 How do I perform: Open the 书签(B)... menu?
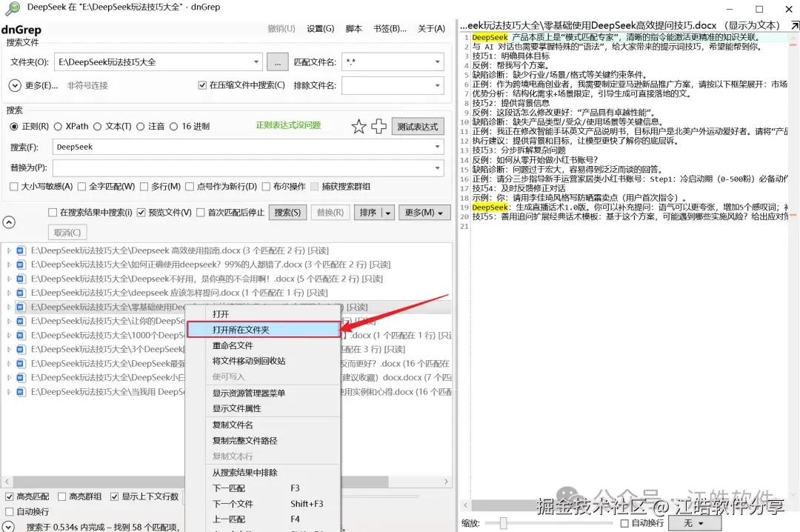pos(390,29)
